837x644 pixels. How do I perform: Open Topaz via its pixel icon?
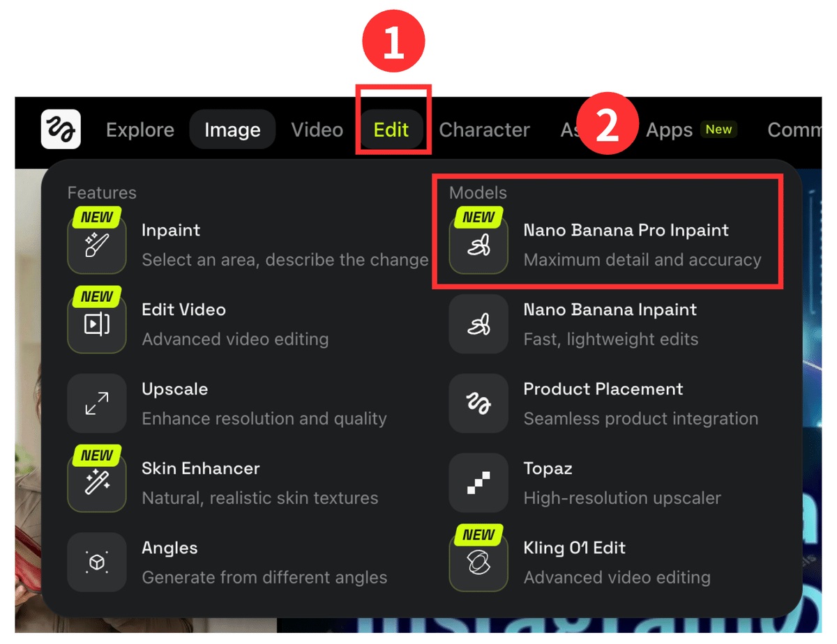478,482
